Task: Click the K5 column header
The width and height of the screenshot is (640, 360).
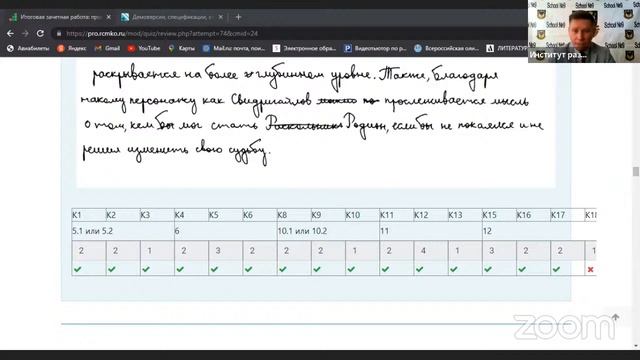Action: 226,215
